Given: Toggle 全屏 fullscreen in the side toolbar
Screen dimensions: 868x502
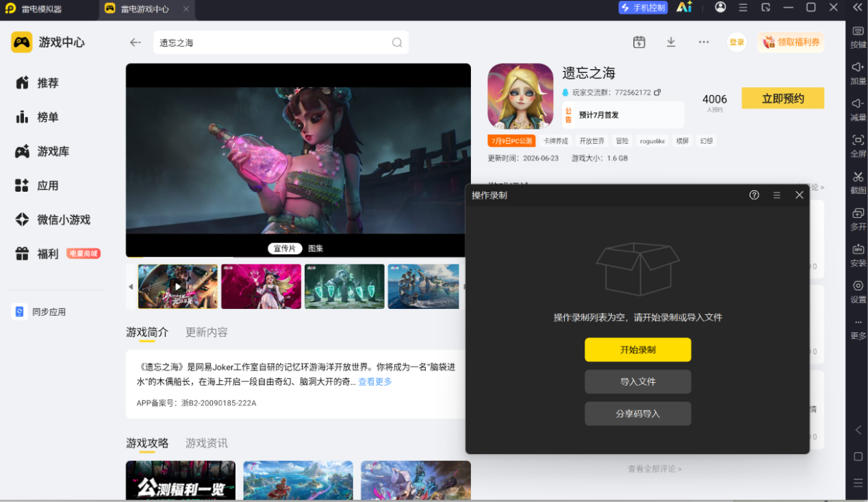Looking at the screenshot, I should click(x=858, y=145).
